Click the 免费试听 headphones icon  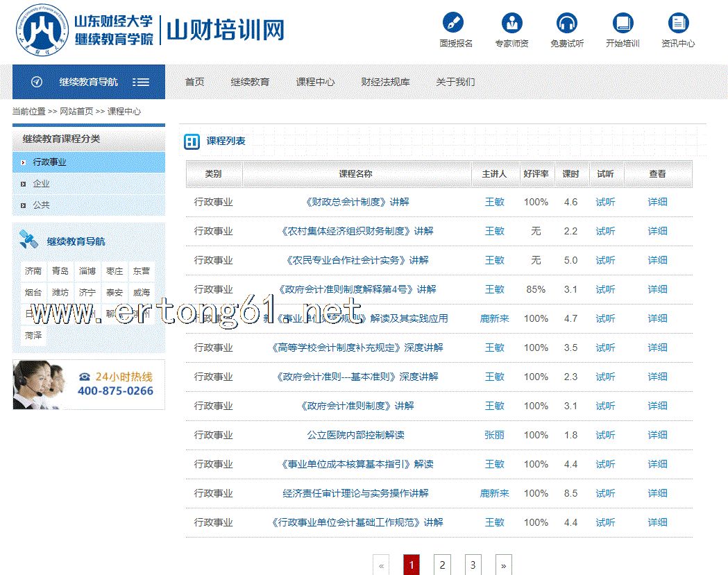pos(567,23)
